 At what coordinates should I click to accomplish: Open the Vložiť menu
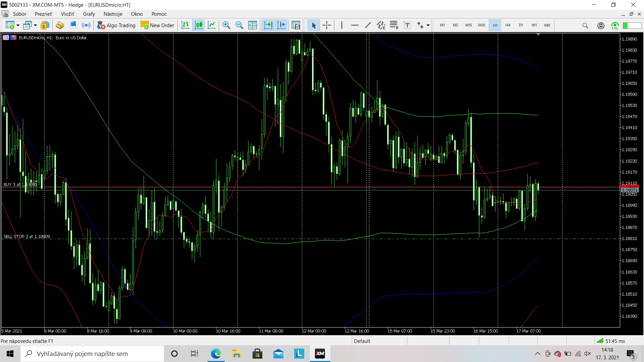pyautogui.click(x=68, y=14)
